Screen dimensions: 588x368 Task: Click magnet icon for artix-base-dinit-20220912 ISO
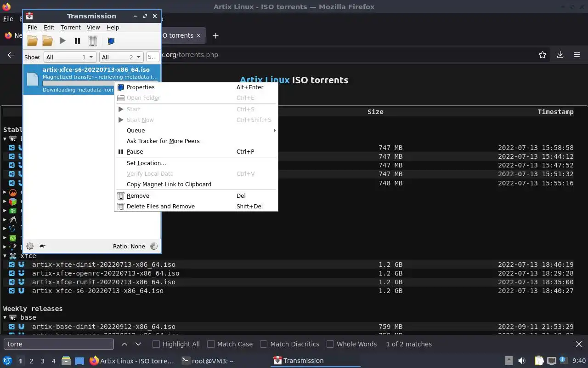click(x=21, y=327)
